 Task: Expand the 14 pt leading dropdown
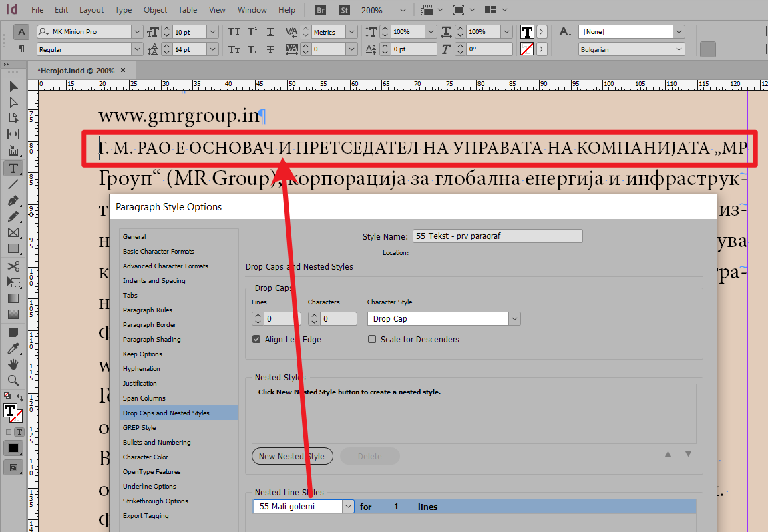(x=212, y=49)
